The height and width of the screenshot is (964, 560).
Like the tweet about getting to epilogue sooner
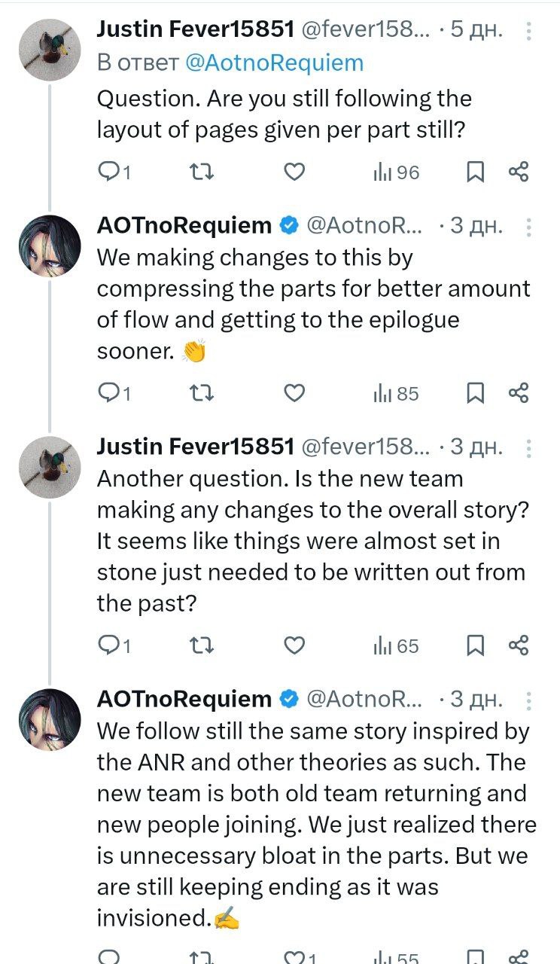point(294,393)
